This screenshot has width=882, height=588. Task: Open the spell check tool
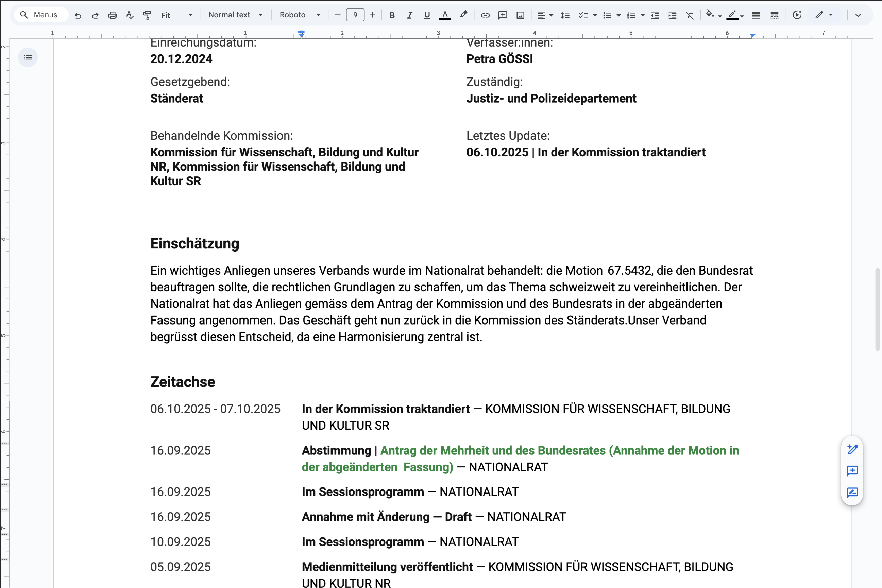point(130,15)
